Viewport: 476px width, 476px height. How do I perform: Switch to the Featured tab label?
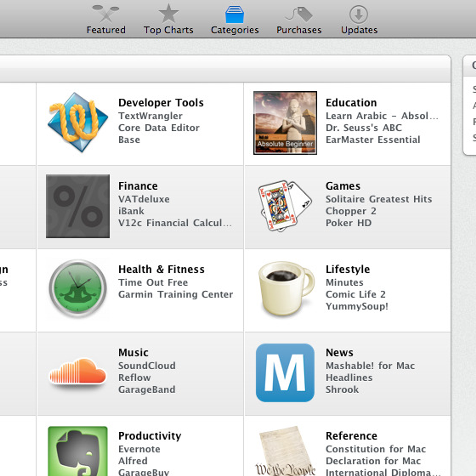pos(106,30)
